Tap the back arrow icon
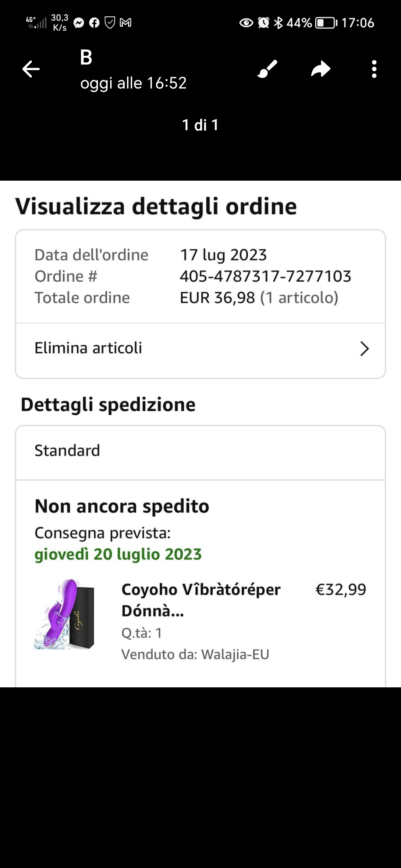 31,69
